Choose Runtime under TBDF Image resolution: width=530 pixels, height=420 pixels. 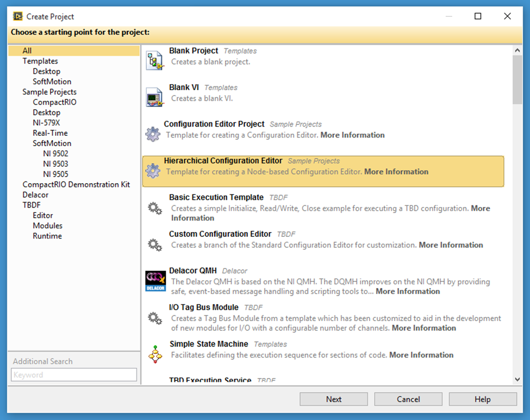47,236
